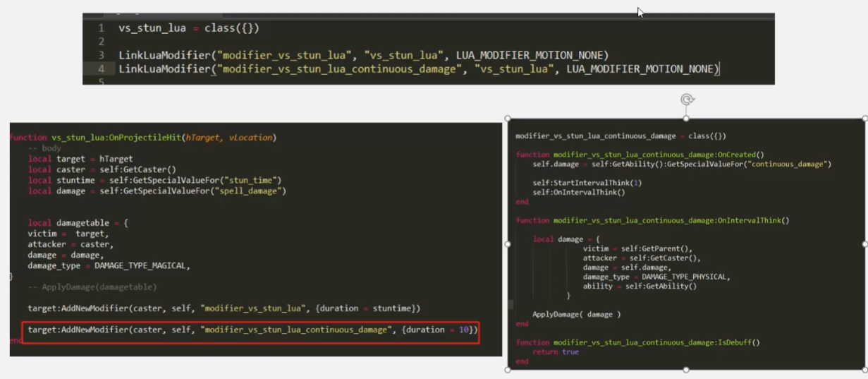
Task: Click the "function vs_stun_lua:OnProjectileHit" line
Action: pos(142,138)
